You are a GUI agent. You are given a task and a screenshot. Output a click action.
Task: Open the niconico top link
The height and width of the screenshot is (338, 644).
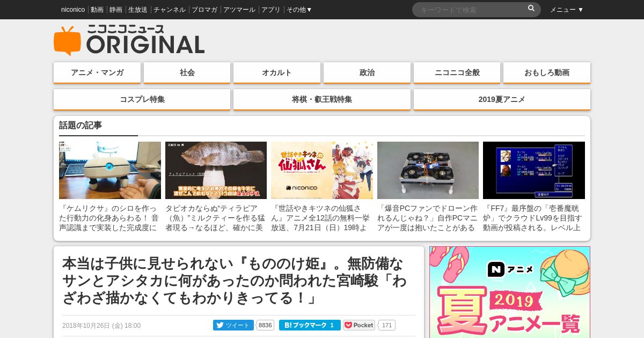point(73,10)
